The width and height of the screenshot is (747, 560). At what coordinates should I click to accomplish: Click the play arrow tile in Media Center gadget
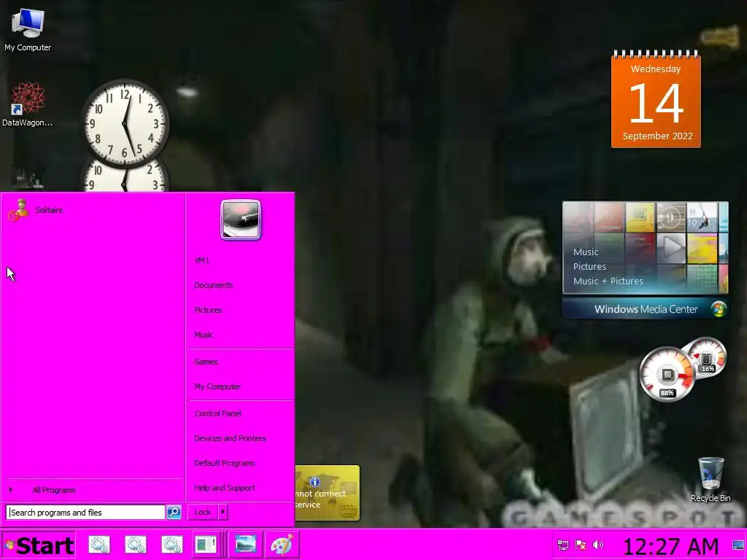tap(671, 248)
